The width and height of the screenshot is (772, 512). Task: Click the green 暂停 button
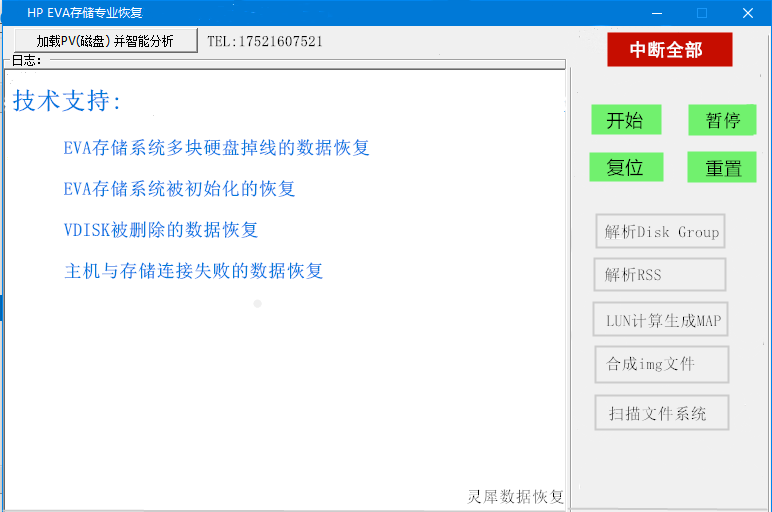[722, 120]
